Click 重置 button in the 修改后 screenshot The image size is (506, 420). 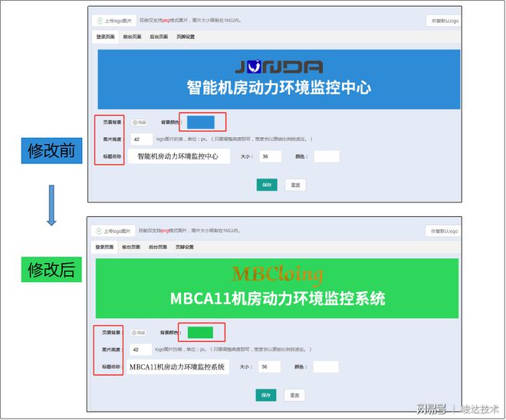point(294,395)
